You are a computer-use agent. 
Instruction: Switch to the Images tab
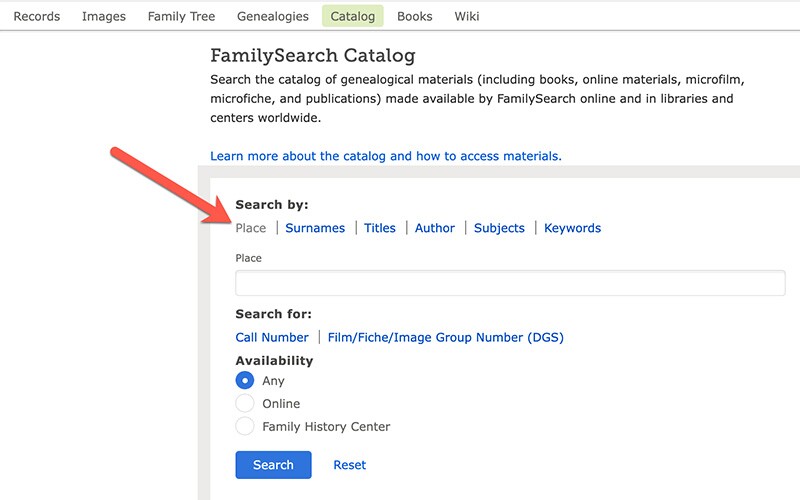click(104, 16)
